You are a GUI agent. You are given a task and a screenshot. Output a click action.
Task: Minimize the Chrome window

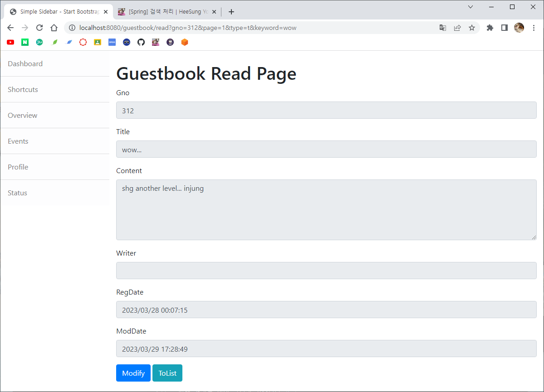pos(491,7)
